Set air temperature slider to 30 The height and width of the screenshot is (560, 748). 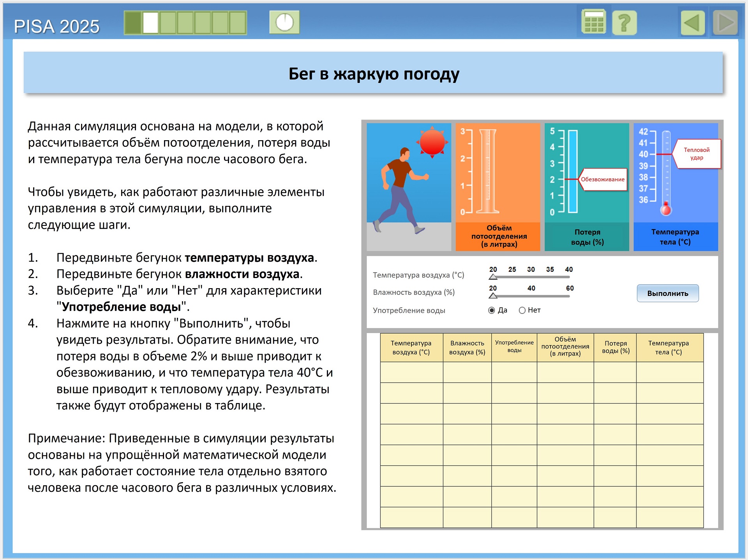pos(531,277)
